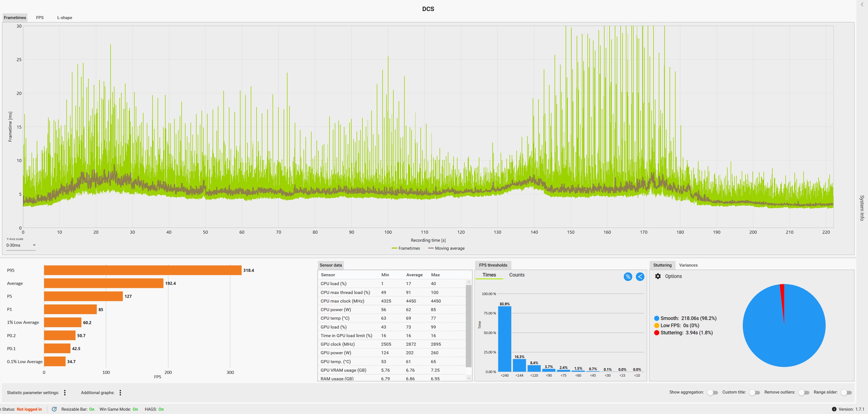Click the Win Game Mode status
868x414 pixels.
119,409
